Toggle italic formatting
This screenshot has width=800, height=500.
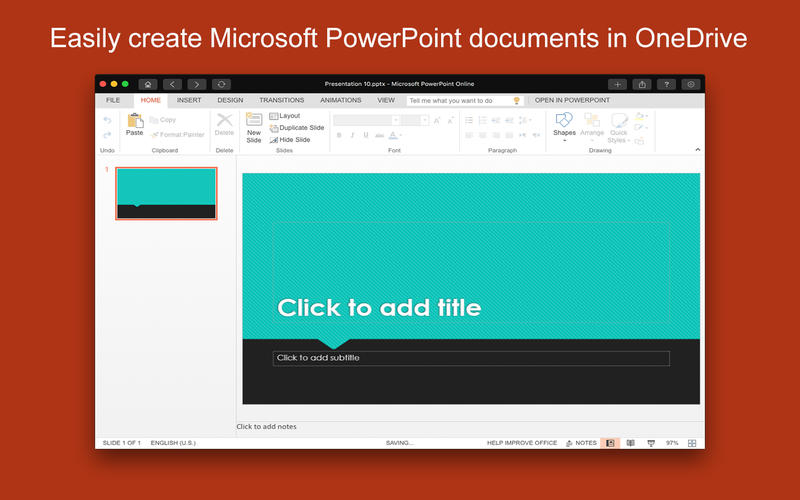352,135
